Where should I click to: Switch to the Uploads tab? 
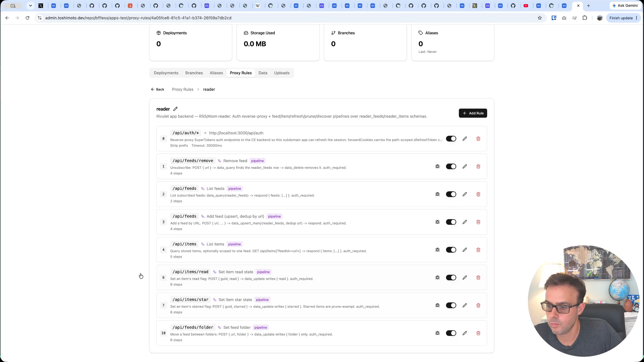click(x=282, y=73)
